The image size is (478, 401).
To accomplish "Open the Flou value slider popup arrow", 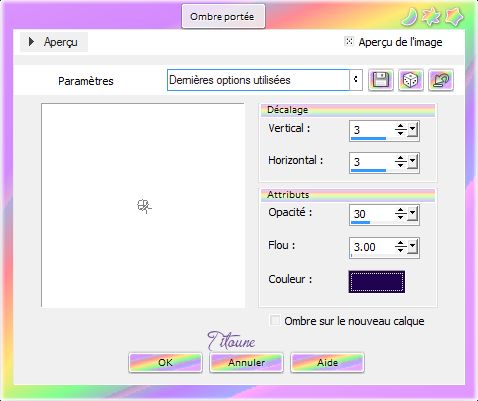I will click(412, 247).
